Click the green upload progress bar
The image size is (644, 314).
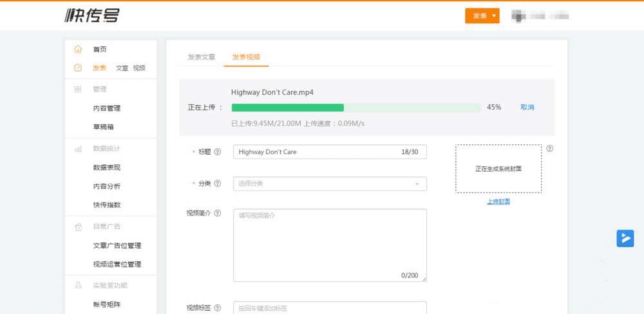[356, 108]
